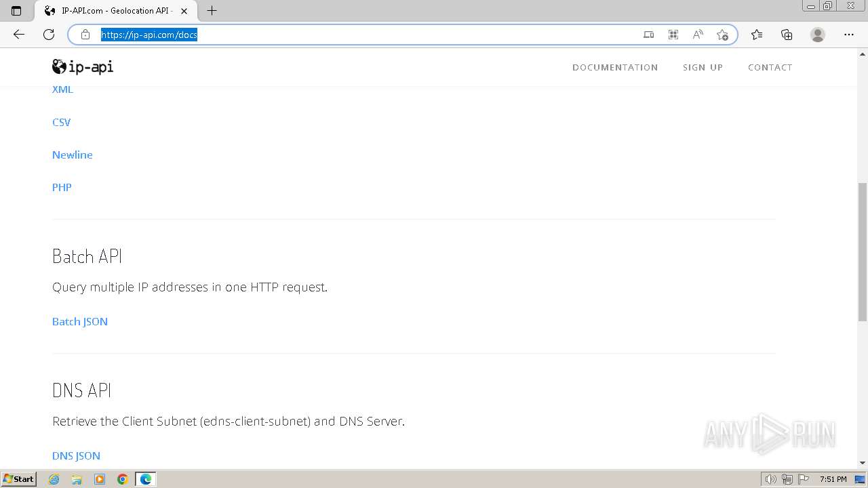This screenshot has width=868, height=488.
Task: Open the CSV docs link
Action: click(x=61, y=122)
